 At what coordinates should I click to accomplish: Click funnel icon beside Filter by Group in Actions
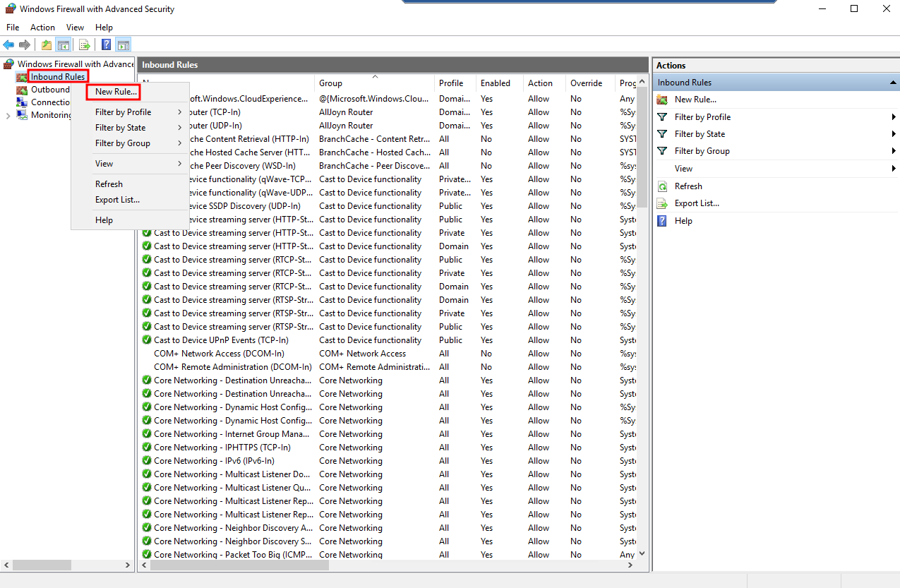(662, 151)
